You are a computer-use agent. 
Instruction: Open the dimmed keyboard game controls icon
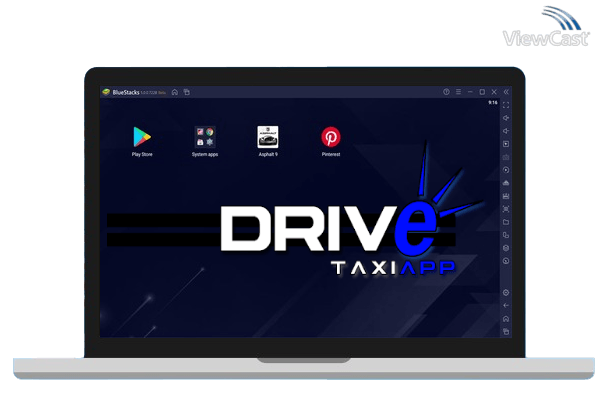[x=506, y=157]
